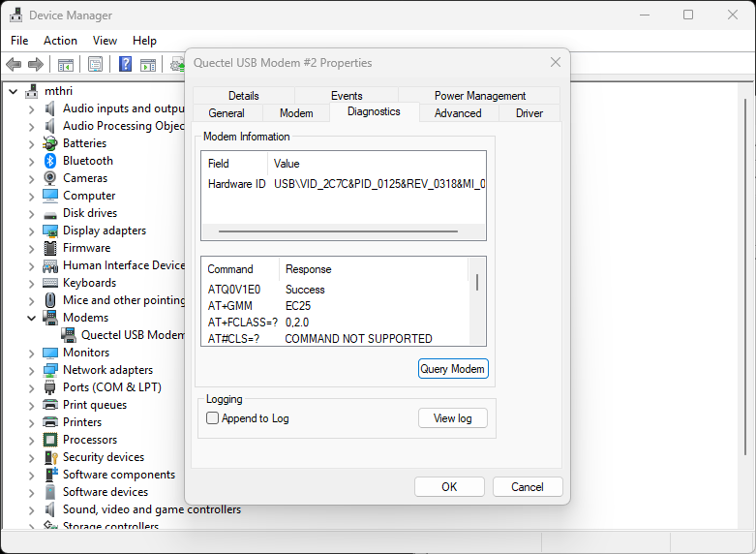Switch to the Advanced tab
The image size is (756, 554).
[x=458, y=113]
